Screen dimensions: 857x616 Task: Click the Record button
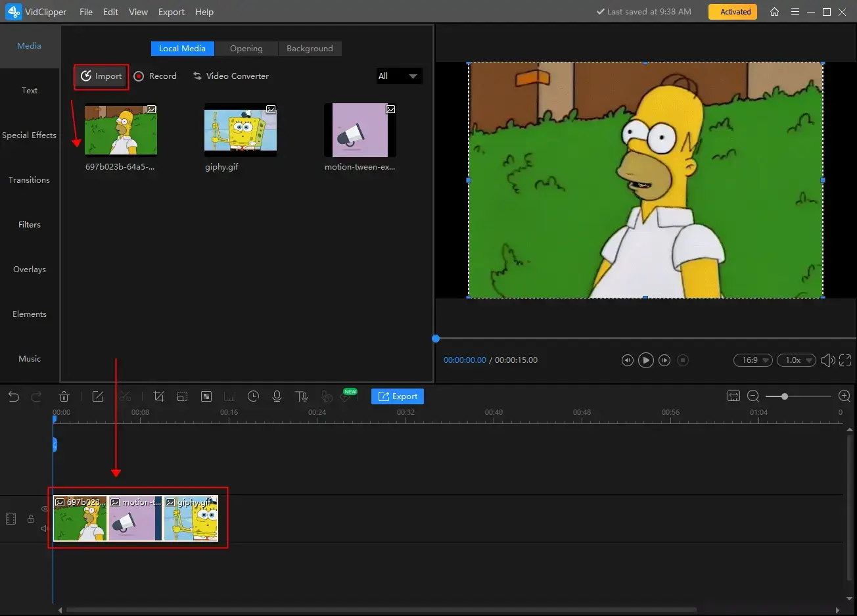[155, 76]
